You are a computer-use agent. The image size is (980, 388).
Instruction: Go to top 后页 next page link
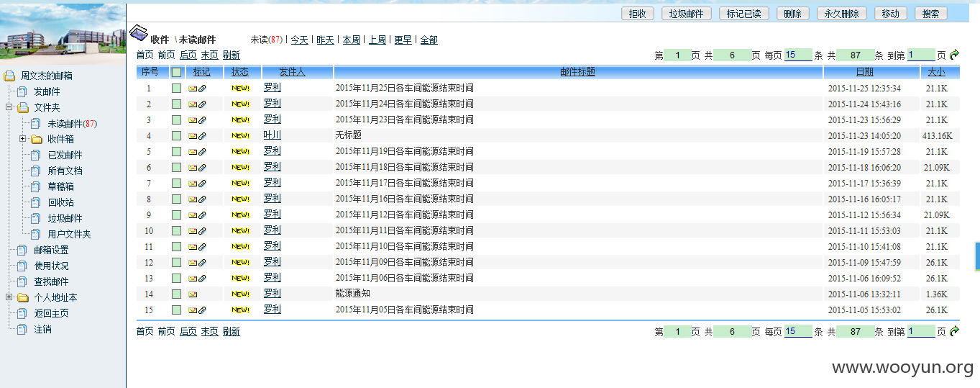188,55
